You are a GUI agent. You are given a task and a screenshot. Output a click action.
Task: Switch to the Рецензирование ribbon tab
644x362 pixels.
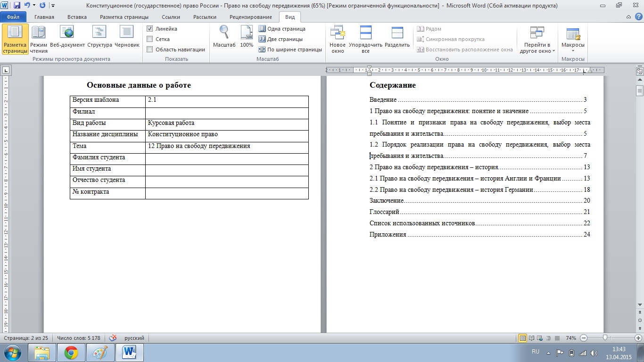pos(250,17)
